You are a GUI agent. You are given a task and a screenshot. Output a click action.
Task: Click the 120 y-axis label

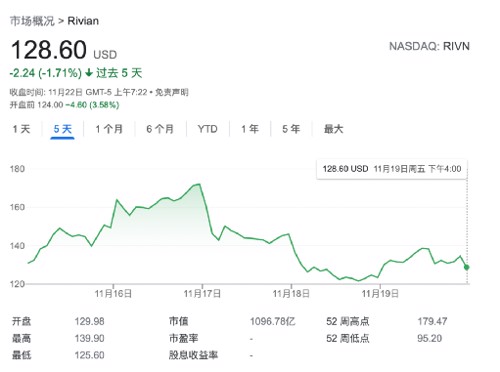[17, 284]
